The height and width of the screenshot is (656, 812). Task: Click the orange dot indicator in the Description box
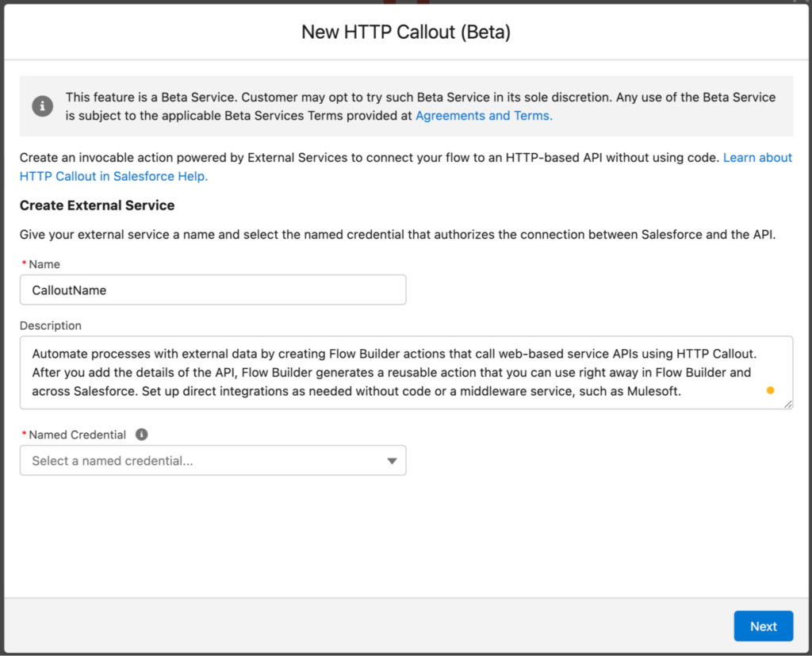[x=770, y=390]
